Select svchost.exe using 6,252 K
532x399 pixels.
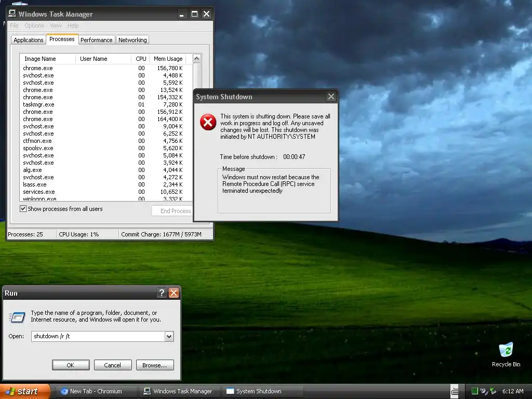tap(103, 134)
